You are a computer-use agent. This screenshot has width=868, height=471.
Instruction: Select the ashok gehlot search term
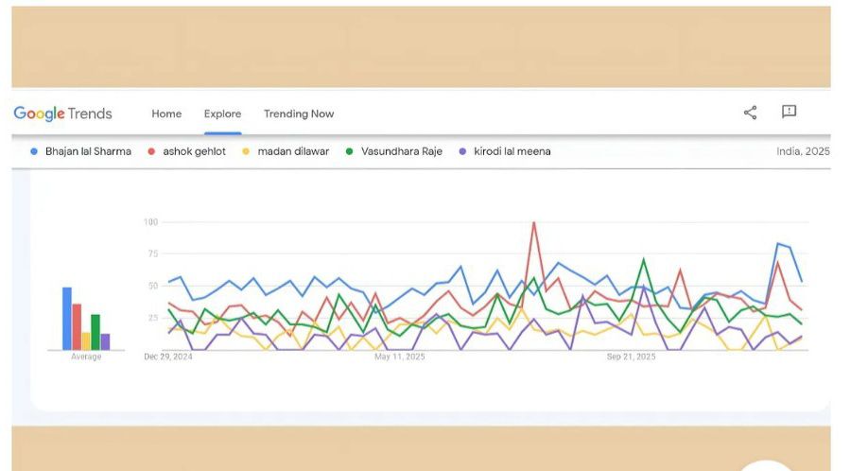[194, 151]
